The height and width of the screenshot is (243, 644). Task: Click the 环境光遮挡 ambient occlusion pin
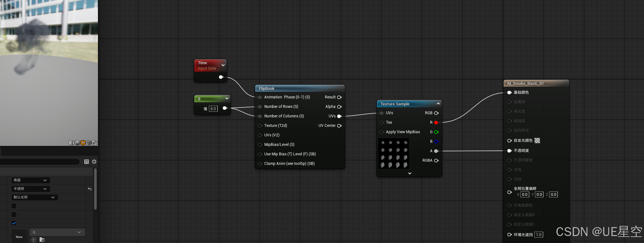coord(510,234)
